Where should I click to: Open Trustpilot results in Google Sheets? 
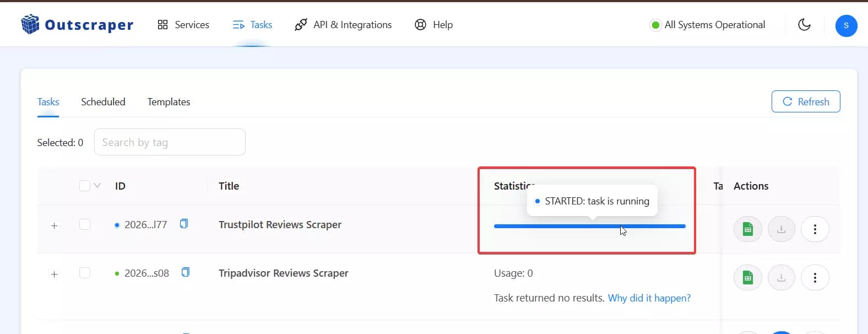point(747,229)
